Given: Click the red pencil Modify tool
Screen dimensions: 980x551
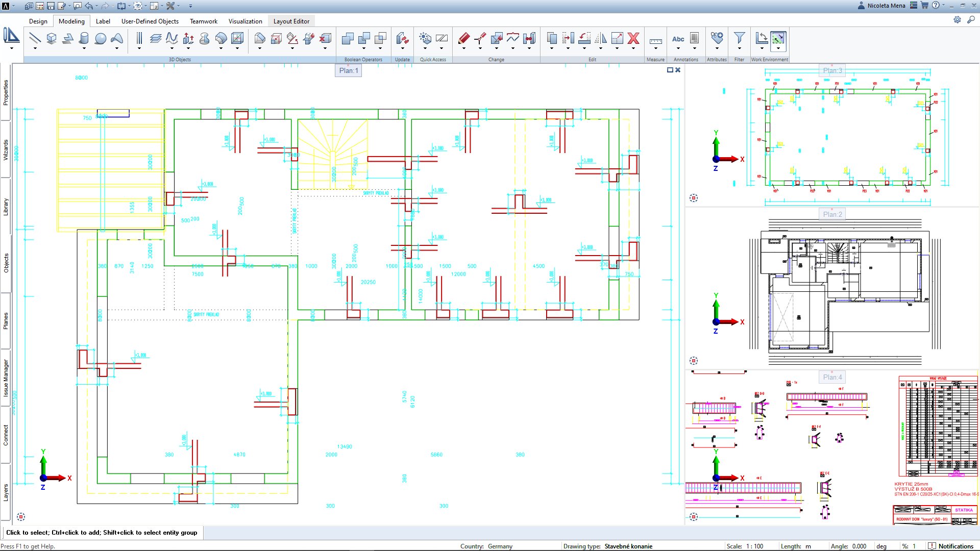Looking at the screenshot, I should tap(464, 38).
